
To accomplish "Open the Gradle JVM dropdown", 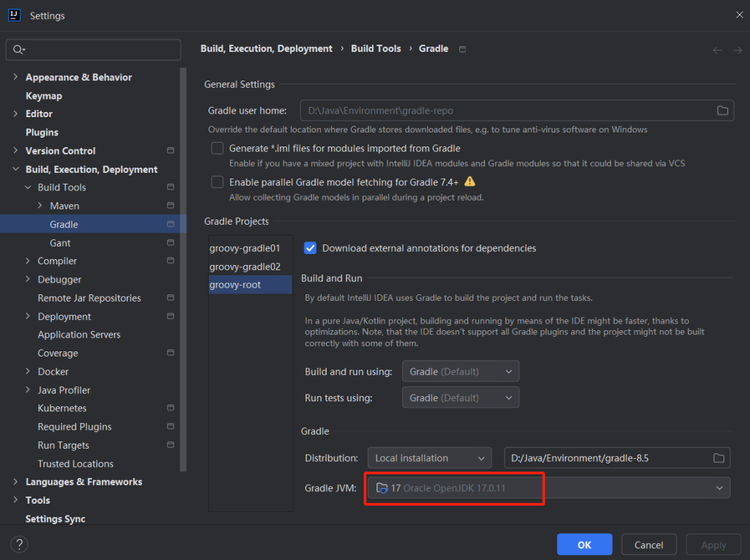I will (549, 488).
